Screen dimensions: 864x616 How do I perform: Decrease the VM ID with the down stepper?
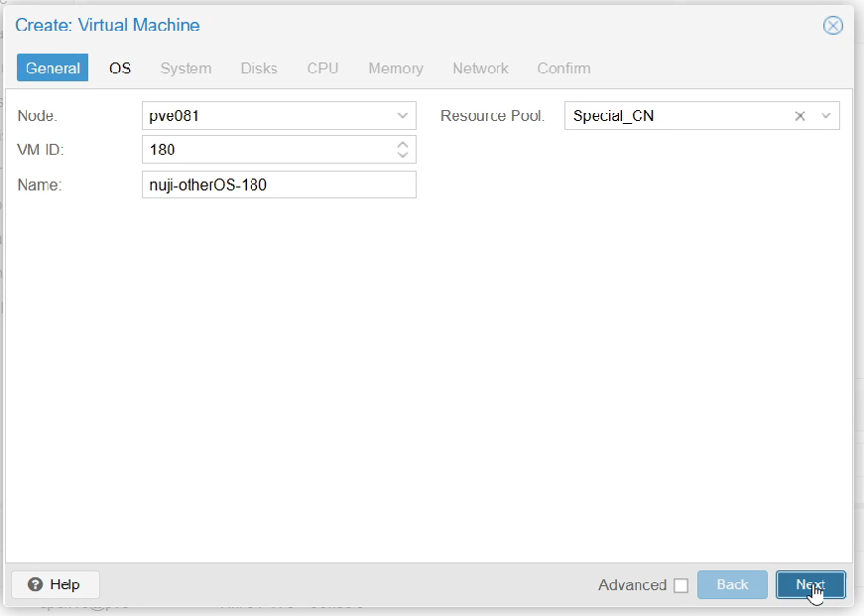pyautogui.click(x=403, y=155)
